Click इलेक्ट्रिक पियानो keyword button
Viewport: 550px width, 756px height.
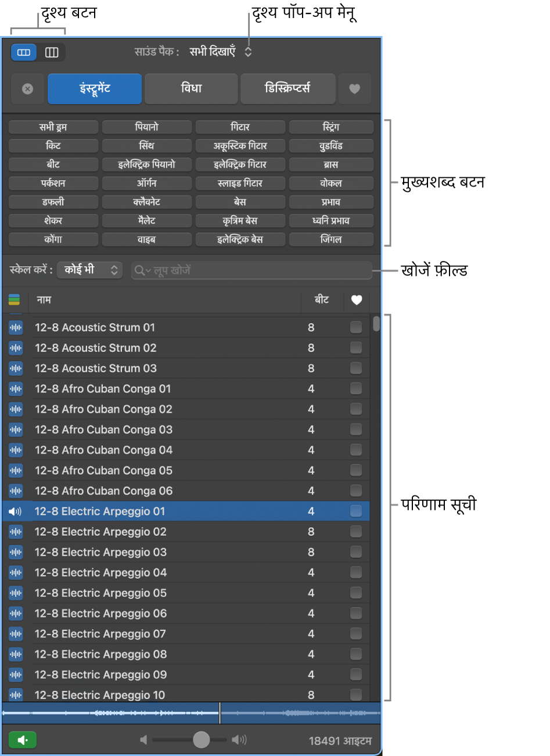coord(147,164)
